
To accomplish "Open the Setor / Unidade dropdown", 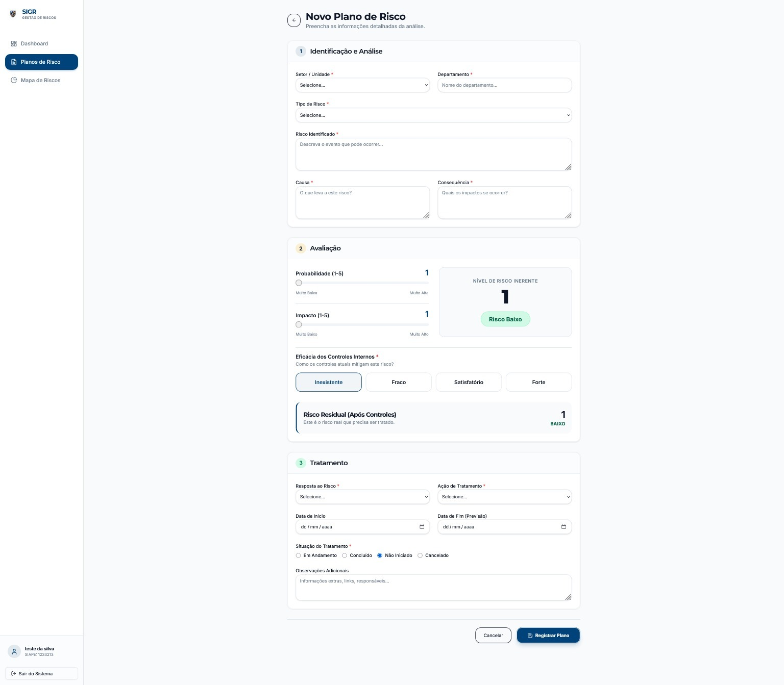I will point(362,85).
